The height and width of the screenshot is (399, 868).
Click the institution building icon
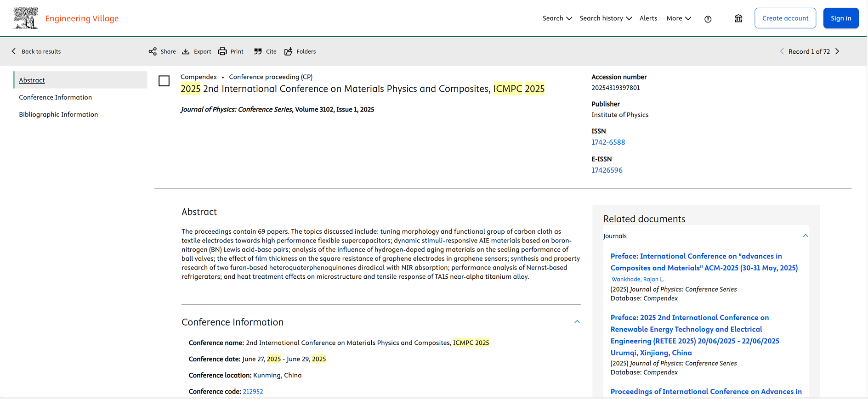coord(738,18)
